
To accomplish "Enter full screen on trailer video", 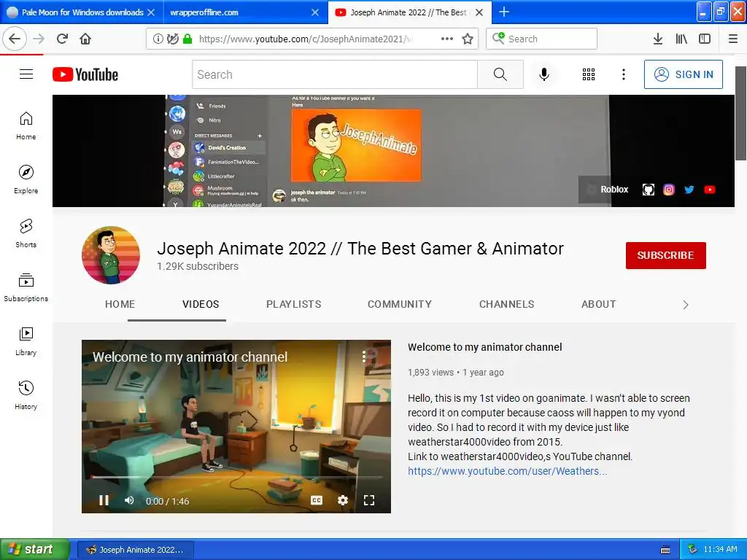I will 368,500.
